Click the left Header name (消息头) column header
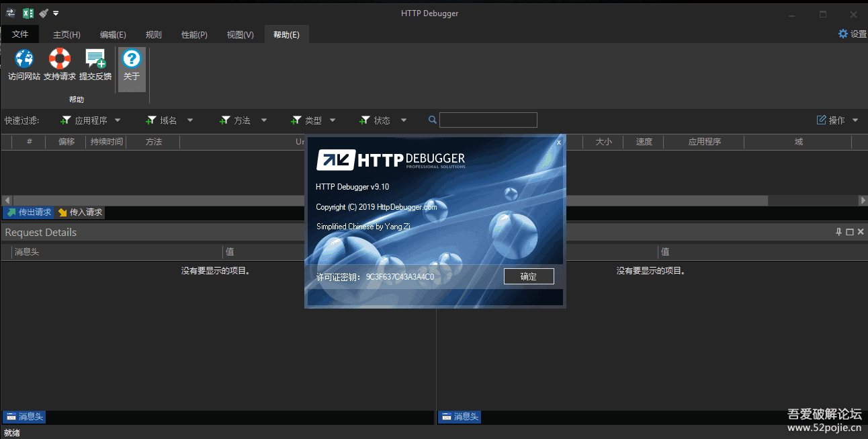The image size is (868, 439). pyautogui.click(x=118, y=252)
